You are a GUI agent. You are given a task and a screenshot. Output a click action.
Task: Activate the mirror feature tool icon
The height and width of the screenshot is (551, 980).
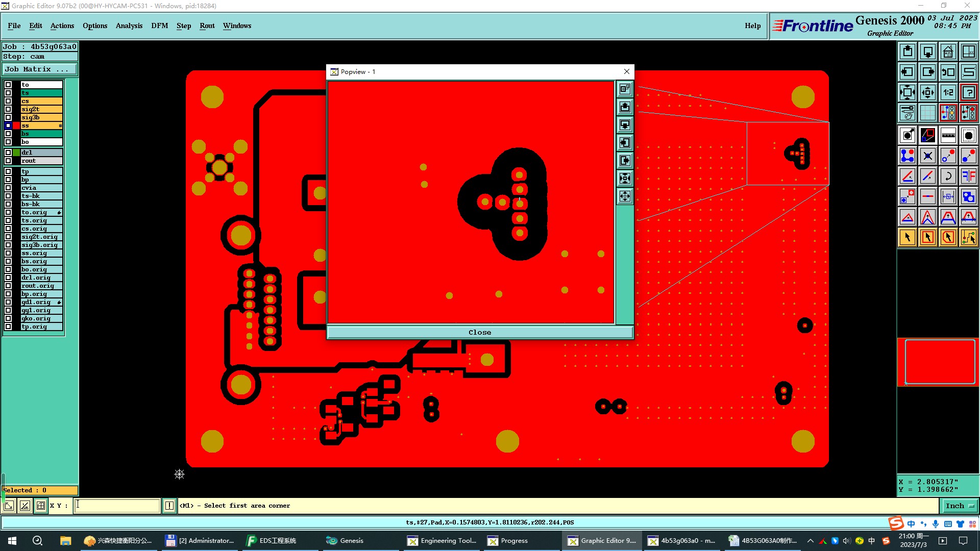click(968, 176)
